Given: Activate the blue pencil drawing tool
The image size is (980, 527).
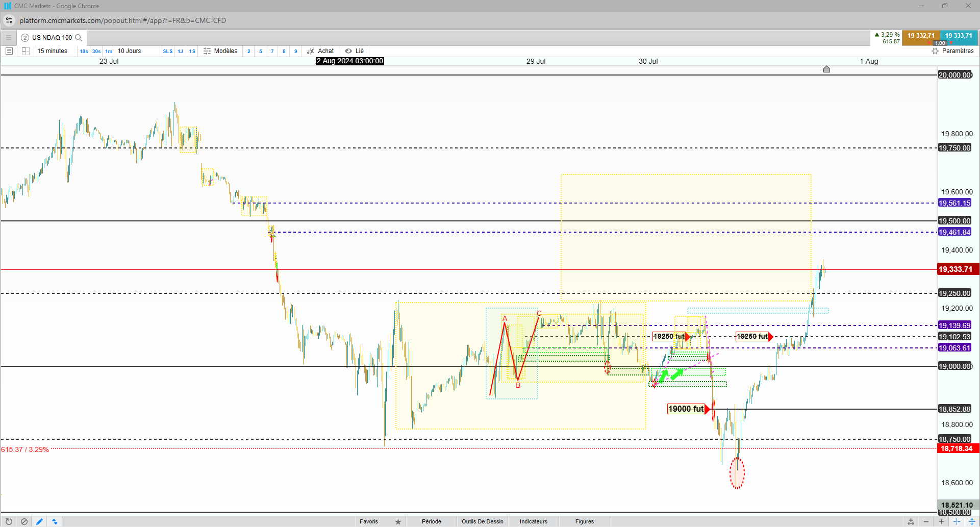Looking at the screenshot, I should (39, 521).
